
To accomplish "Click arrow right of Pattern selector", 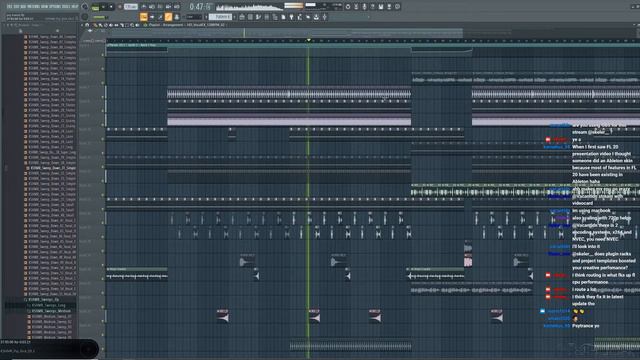I will point(234,17).
